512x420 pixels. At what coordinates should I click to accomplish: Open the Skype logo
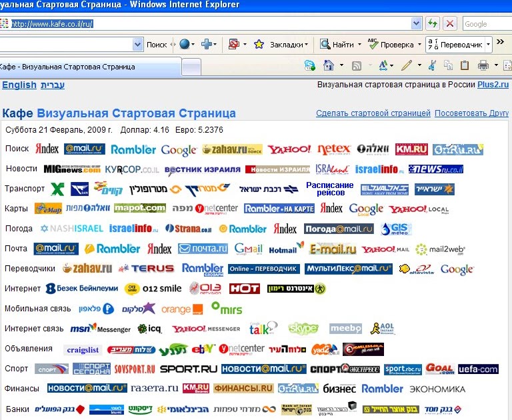303,329
